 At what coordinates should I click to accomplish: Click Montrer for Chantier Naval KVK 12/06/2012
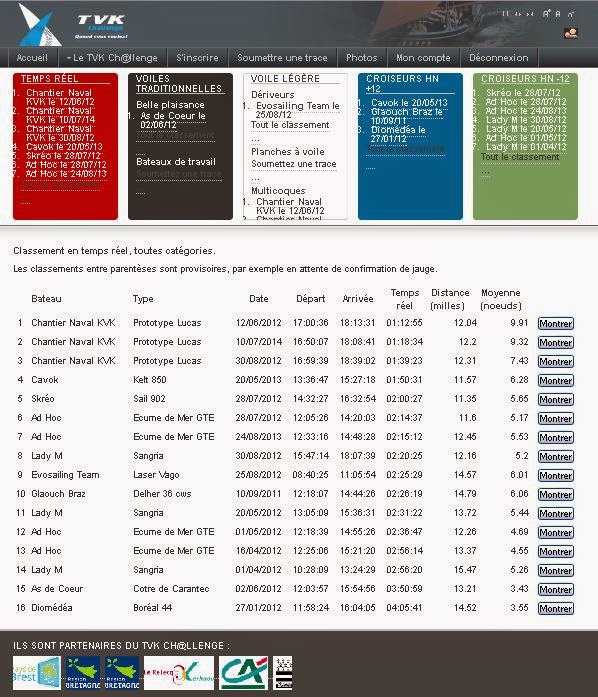pyautogui.click(x=556, y=324)
